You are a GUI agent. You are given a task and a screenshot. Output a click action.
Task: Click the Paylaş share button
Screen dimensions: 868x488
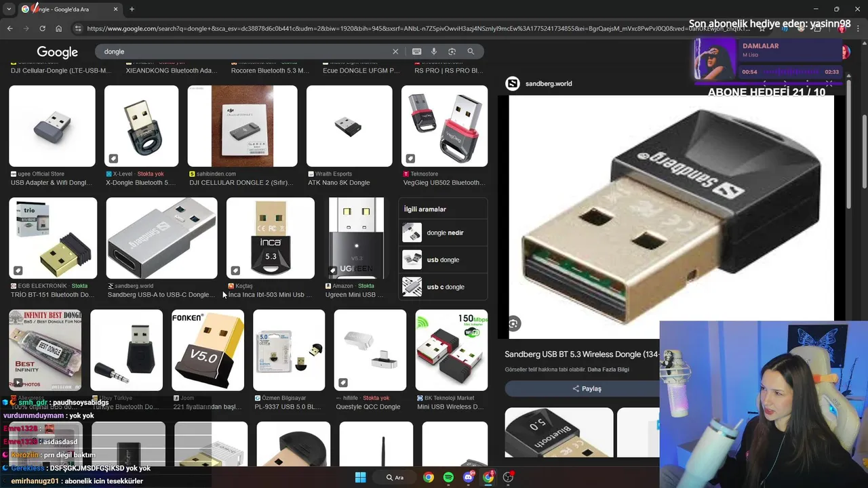tap(587, 388)
